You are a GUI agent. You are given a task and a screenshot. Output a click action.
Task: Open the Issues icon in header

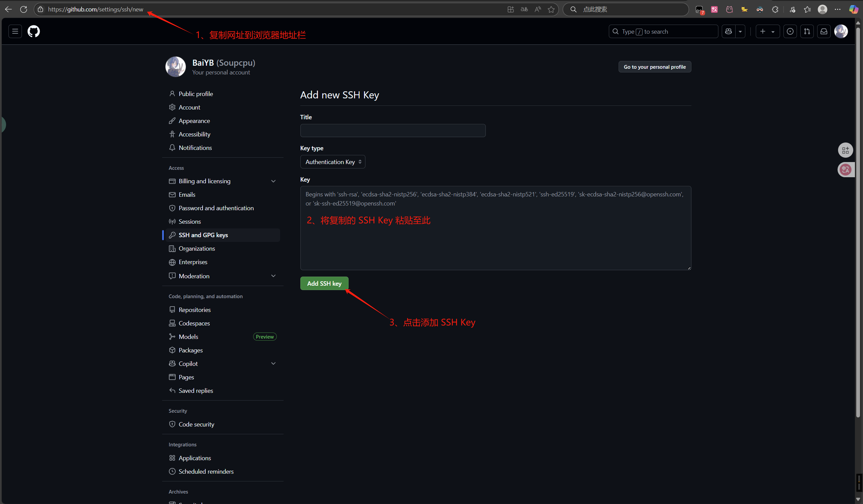(790, 31)
